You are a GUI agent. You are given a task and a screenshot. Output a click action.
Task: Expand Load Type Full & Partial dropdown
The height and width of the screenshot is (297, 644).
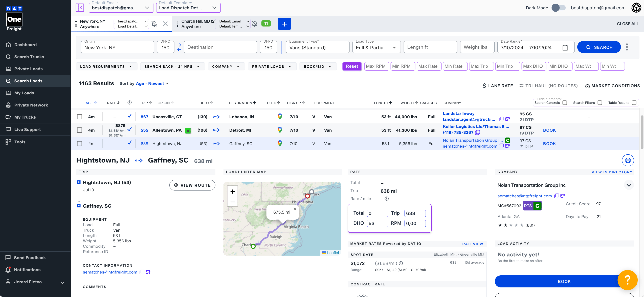pyautogui.click(x=376, y=47)
